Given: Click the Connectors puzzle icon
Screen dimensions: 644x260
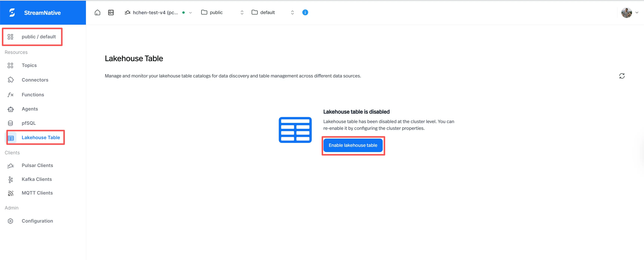Looking at the screenshot, I should (x=10, y=80).
